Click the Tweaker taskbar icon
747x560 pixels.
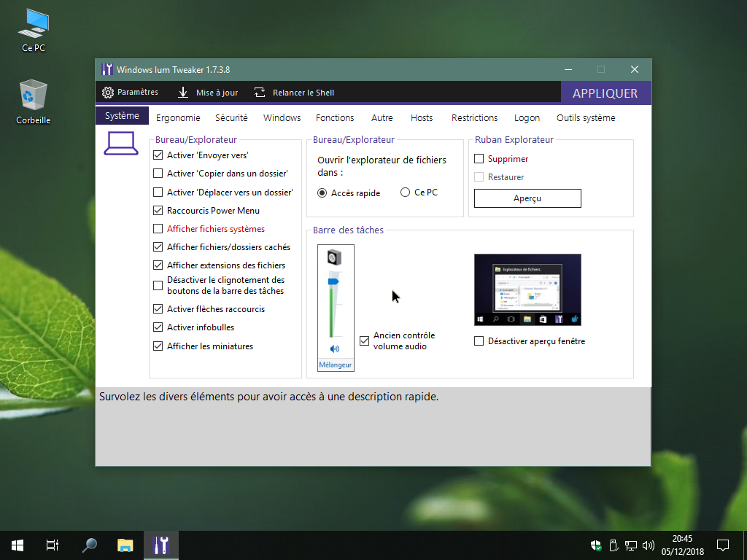coord(161,545)
